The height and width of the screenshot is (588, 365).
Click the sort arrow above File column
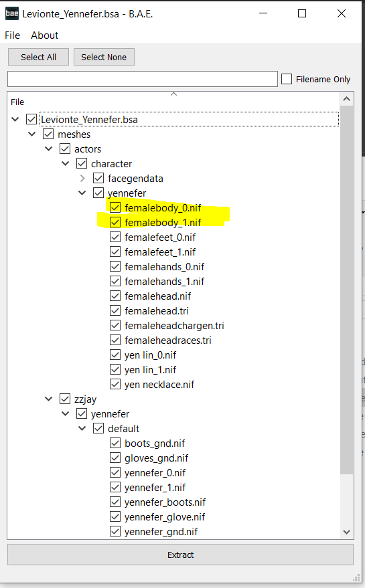pos(173,94)
